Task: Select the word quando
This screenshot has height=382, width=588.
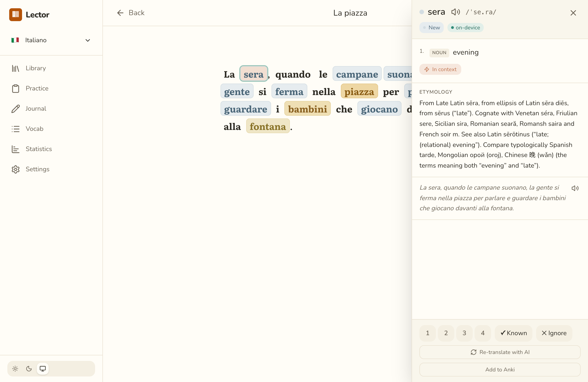Action: click(293, 74)
